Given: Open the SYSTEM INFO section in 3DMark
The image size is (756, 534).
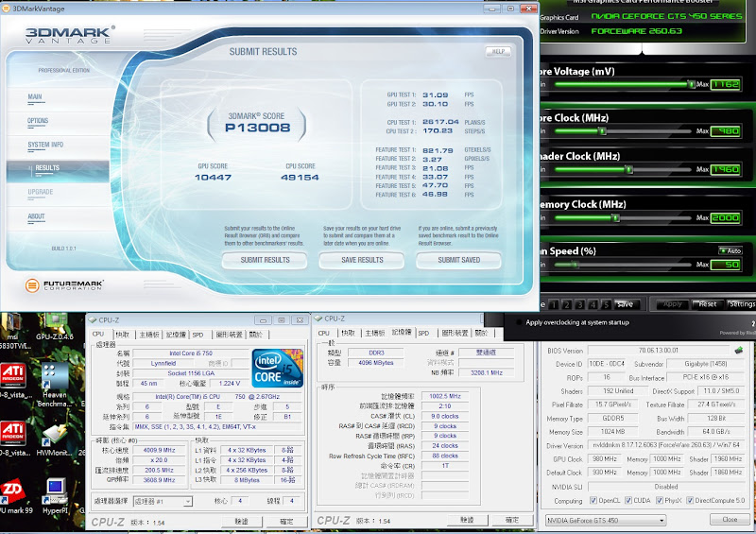Looking at the screenshot, I should pyautogui.click(x=45, y=145).
